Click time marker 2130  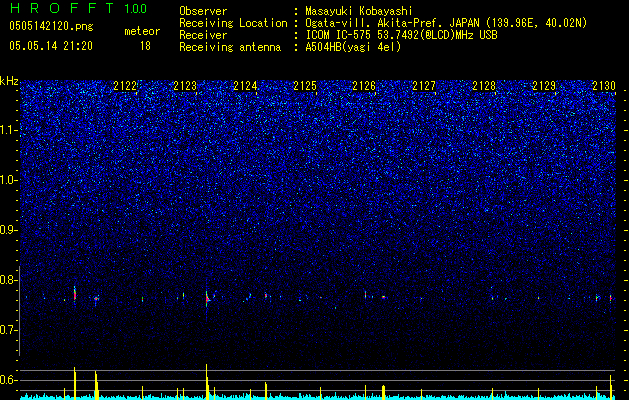(604, 86)
